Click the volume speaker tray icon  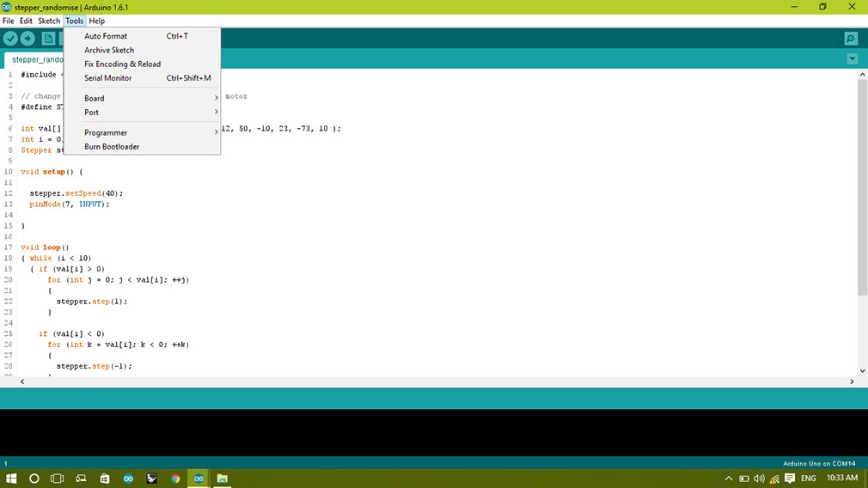point(759,479)
